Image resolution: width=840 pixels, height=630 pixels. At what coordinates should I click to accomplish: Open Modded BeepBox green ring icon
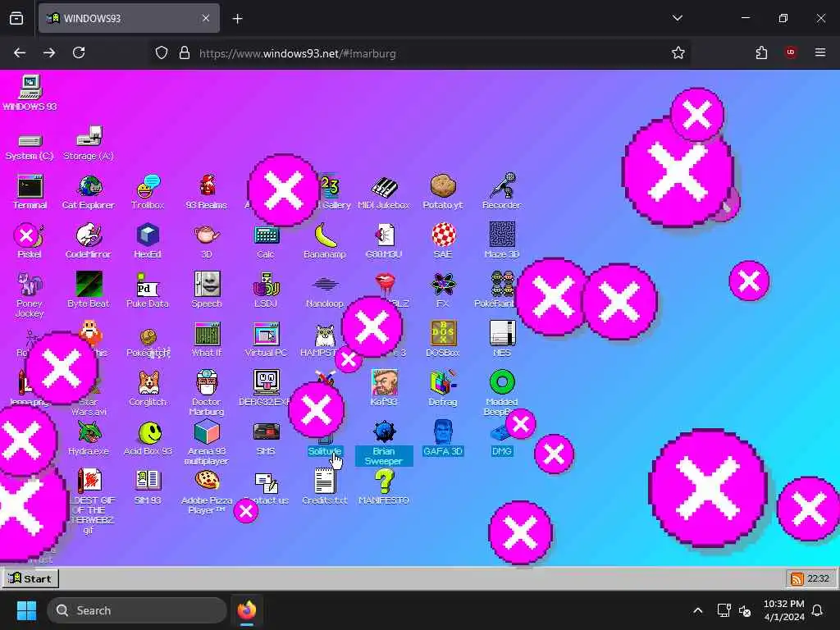[x=502, y=382]
